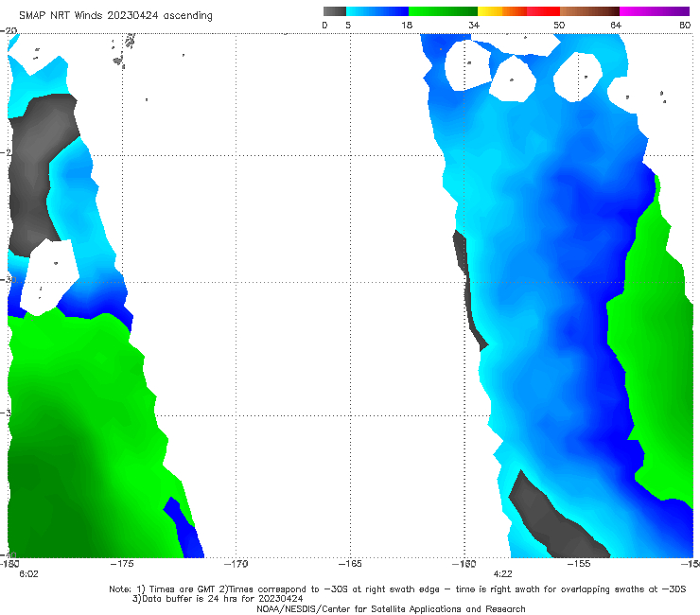Screen dimensions: 700x615
Task: Click the yellow-to-red 34-50 segment of the color bar
Action: pos(518,11)
